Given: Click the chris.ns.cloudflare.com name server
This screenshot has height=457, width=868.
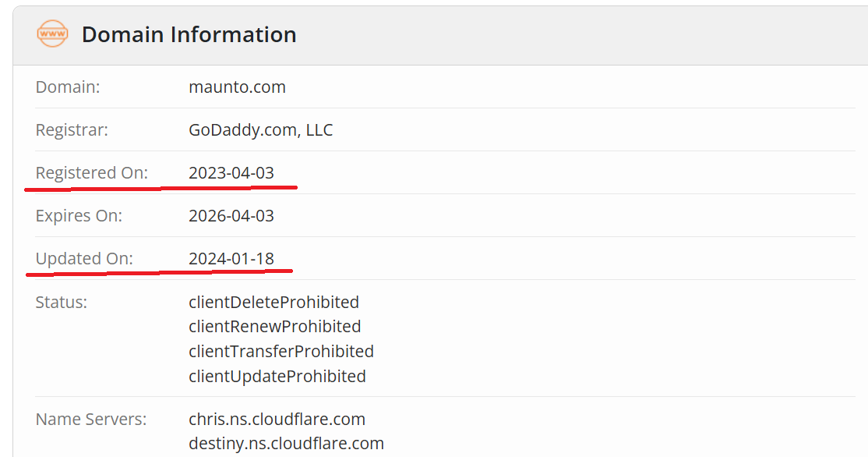Looking at the screenshot, I should pyautogui.click(x=277, y=419).
